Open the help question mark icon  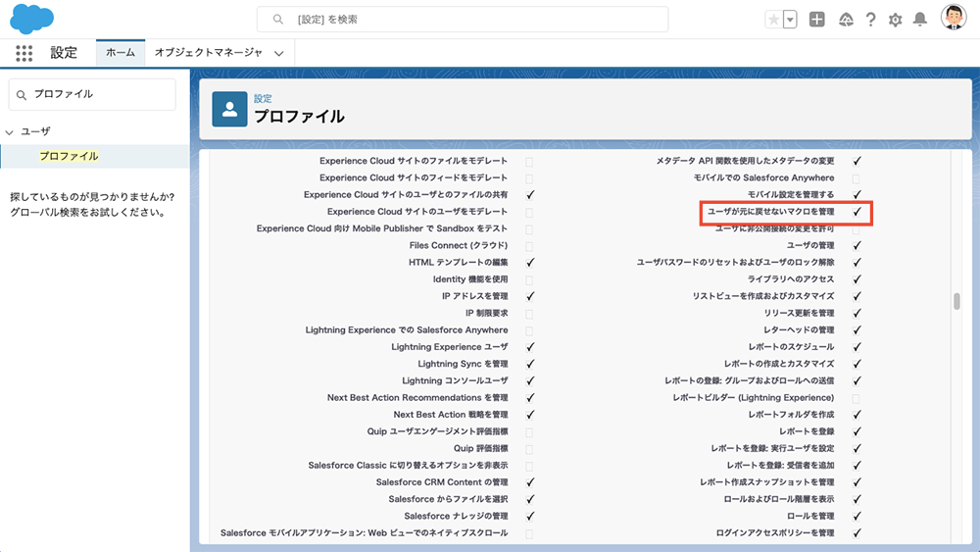(870, 20)
